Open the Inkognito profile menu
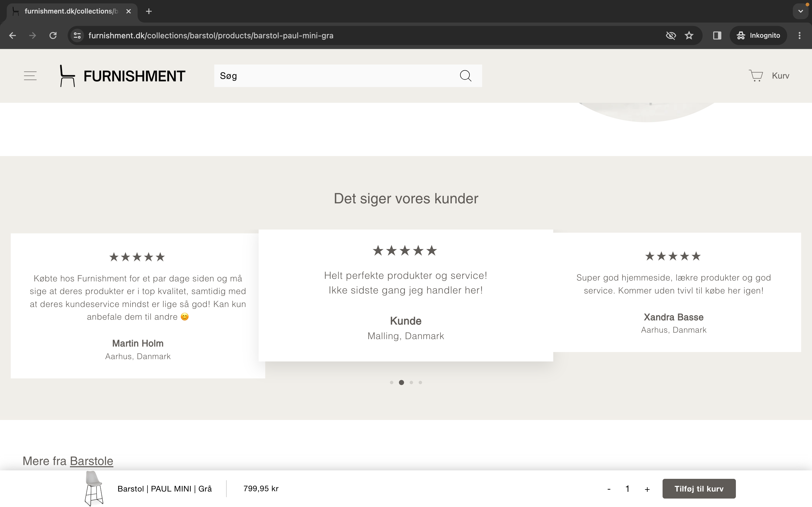This screenshot has width=812, height=507. click(x=758, y=35)
